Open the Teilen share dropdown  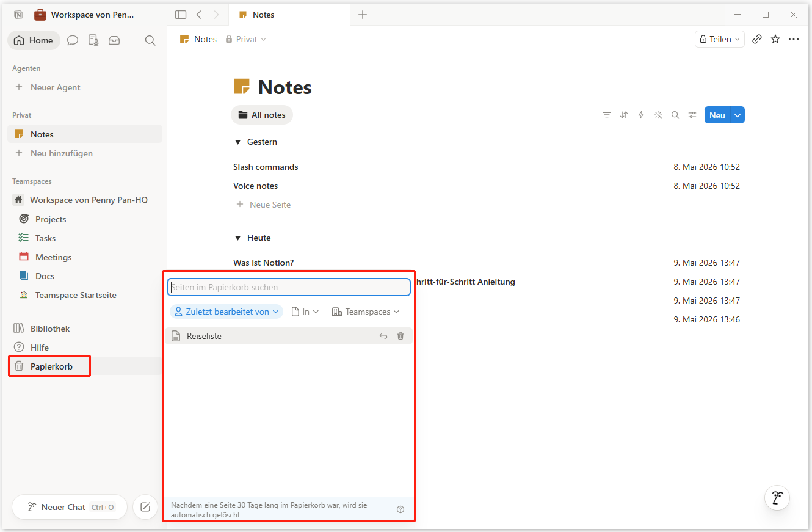(720, 39)
